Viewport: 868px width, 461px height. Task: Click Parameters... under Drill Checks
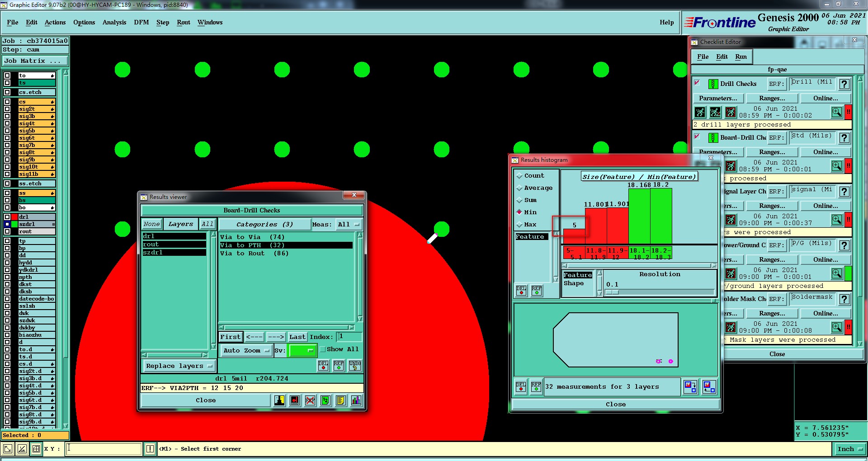[x=718, y=98]
